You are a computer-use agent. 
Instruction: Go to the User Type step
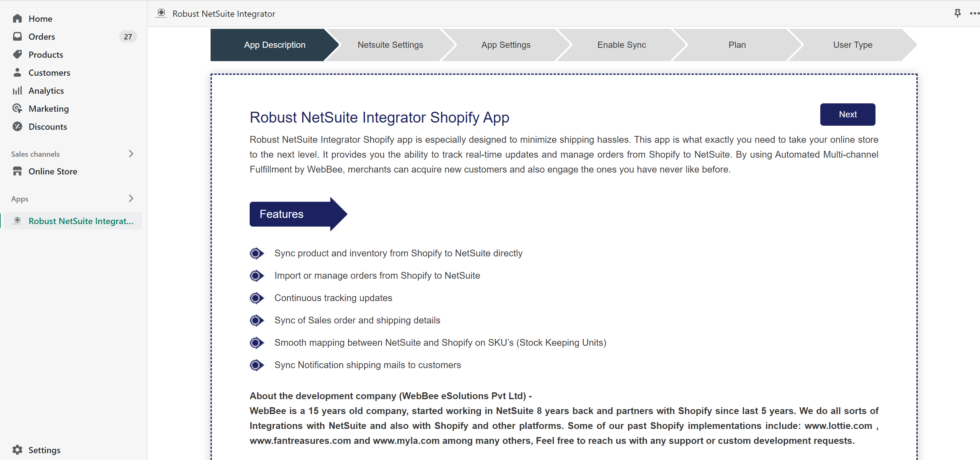coord(853,45)
